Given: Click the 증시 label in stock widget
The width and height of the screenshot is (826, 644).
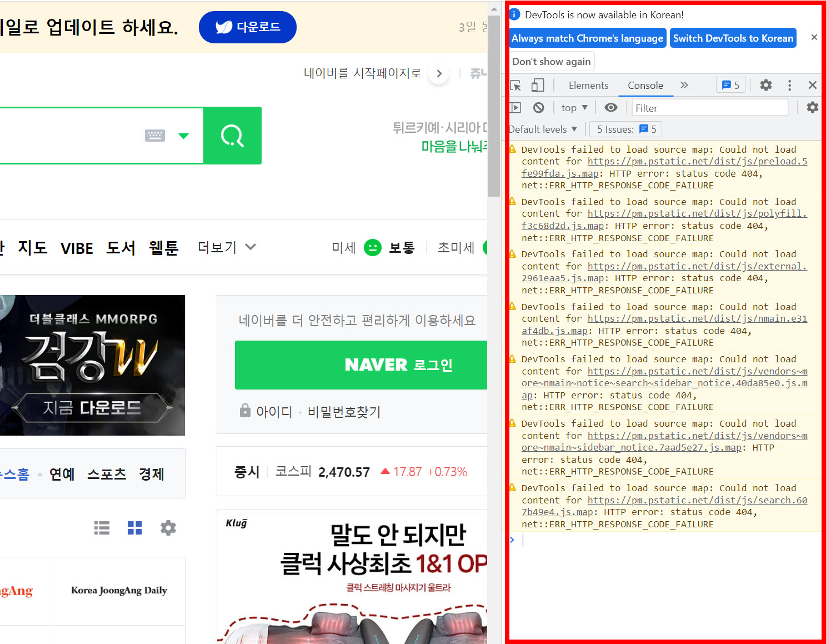Looking at the screenshot, I should click(247, 472).
